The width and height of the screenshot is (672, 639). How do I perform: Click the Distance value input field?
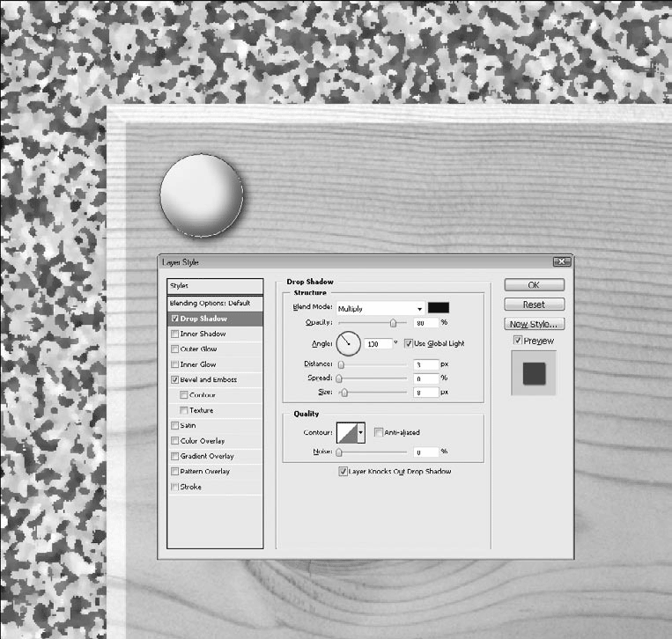tap(426, 364)
